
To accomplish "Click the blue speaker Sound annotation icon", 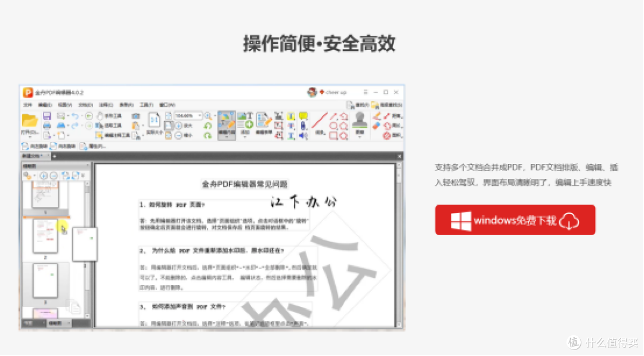I will tap(303, 135).
